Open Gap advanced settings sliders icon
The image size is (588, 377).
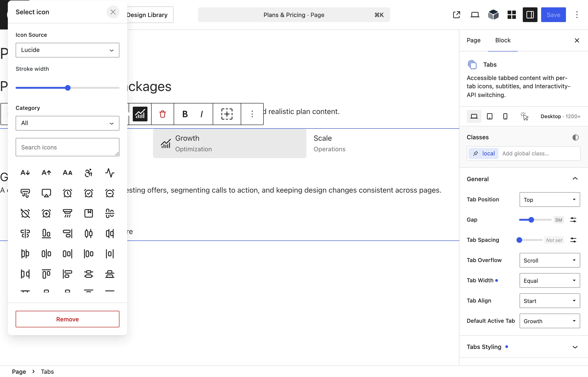[573, 220]
